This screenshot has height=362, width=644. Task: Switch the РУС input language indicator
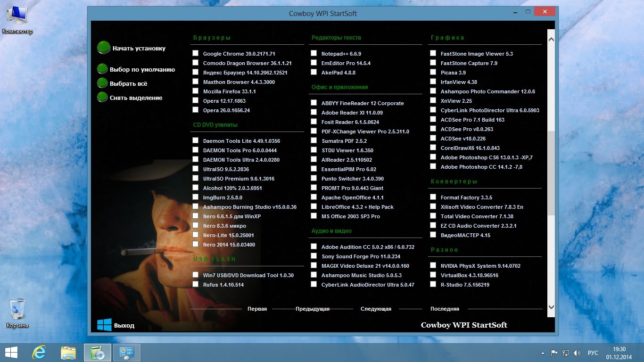(593, 353)
